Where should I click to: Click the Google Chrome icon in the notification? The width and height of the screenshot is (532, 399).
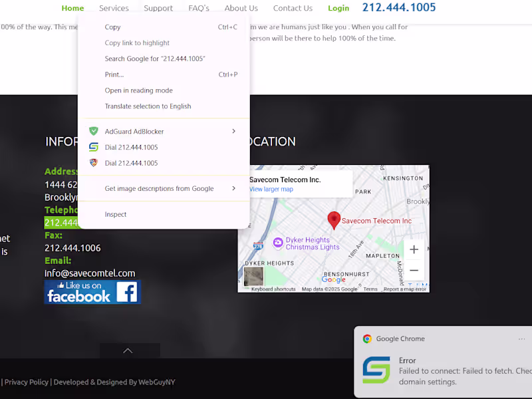366,338
